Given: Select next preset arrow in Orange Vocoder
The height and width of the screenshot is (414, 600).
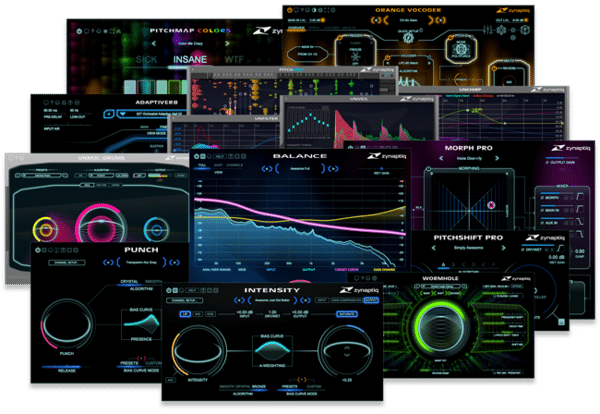Looking at the screenshot, I should 441,20.
